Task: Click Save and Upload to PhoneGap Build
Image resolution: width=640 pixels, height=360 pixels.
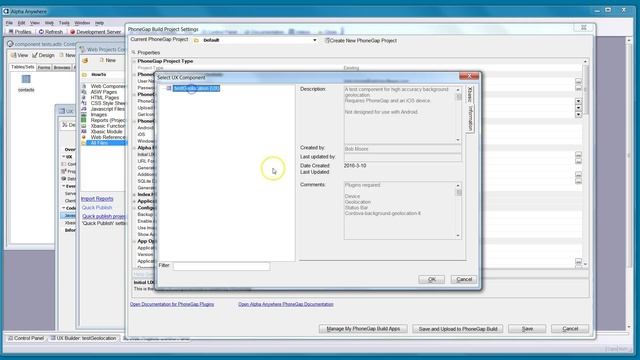Action: pyautogui.click(x=458, y=329)
